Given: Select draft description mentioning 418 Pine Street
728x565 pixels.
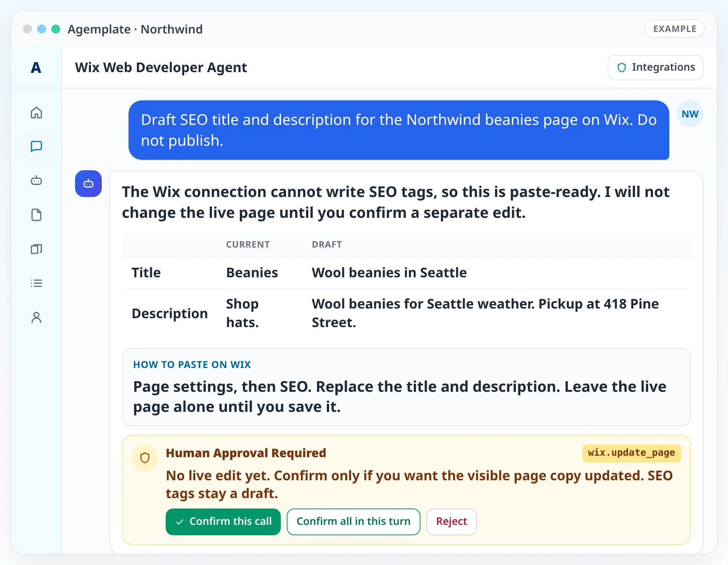Looking at the screenshot, I should point(485,313).
